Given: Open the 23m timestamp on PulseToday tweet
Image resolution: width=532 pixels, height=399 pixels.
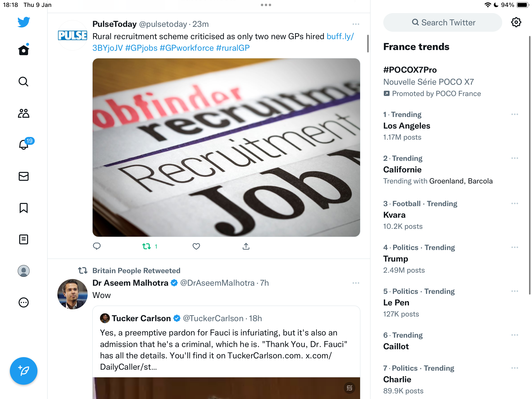Looking at the screenshot, I should (x=200, y=24).
